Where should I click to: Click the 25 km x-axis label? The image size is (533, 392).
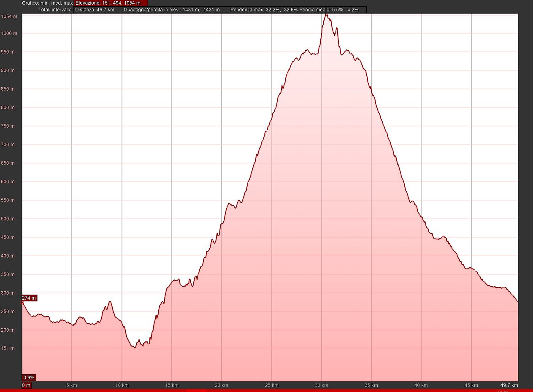271,385
